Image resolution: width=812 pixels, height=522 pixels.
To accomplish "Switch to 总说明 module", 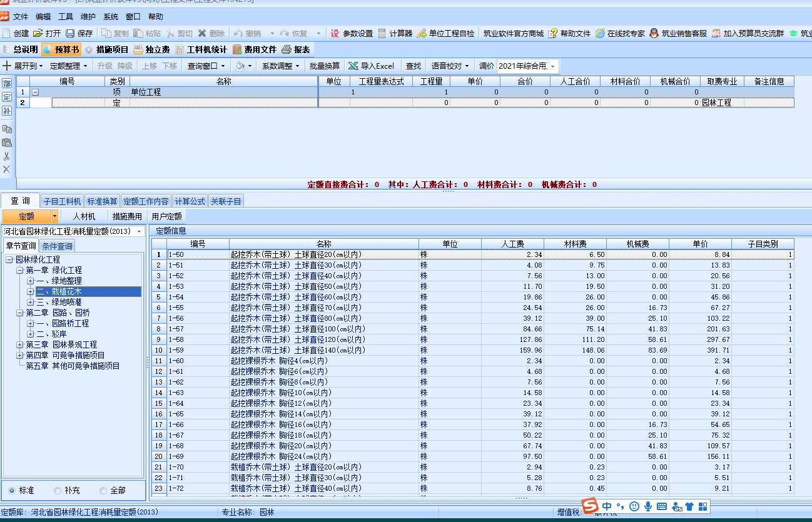I will point(20,49).
